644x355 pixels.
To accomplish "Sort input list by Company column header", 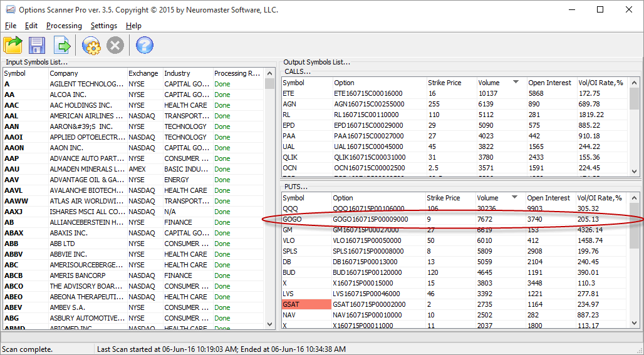I will pyautogui.click(x=88, y=73).
